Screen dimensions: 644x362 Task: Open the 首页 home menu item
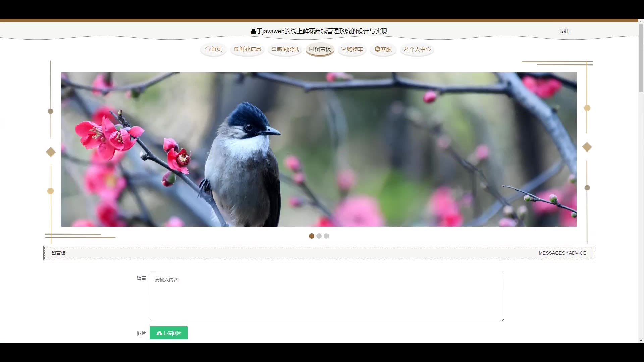tap(214, 49)
